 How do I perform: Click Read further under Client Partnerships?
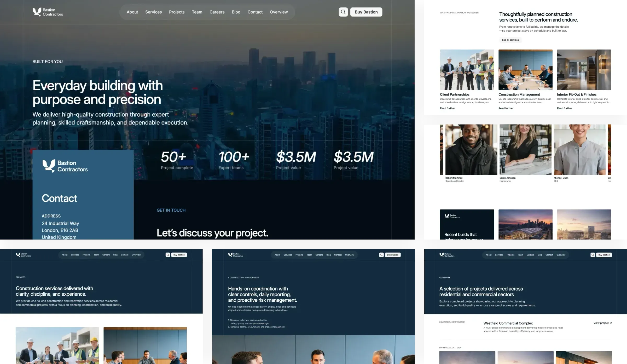tap(447, 108)
